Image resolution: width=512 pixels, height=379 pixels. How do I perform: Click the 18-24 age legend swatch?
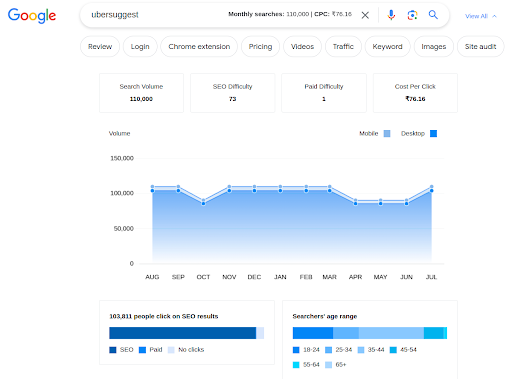(x=296, y=350)
